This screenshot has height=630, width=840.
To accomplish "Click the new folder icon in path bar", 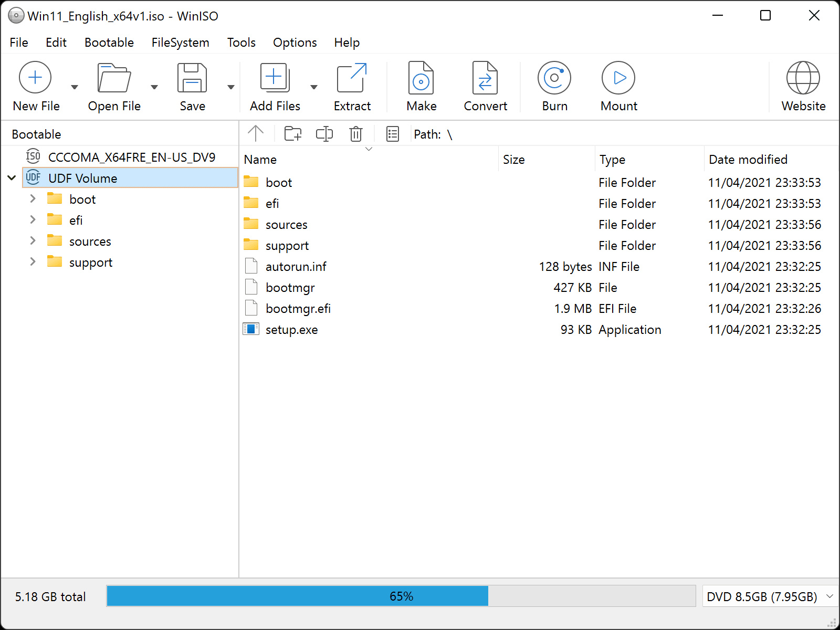I will [293, 134].
